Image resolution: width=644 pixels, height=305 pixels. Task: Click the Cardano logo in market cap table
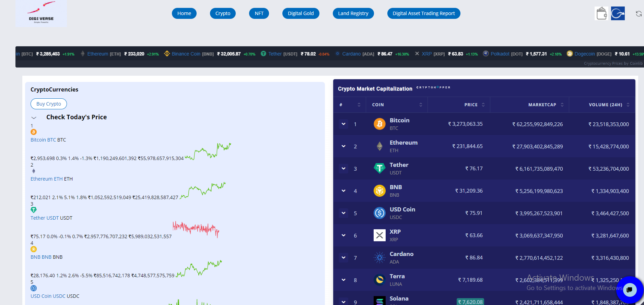click(379, 257)
